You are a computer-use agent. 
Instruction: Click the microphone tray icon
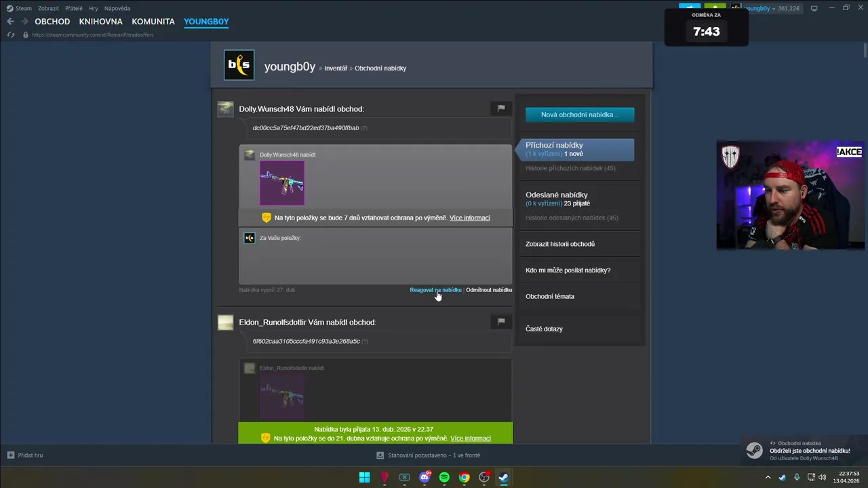pos(797,477)
